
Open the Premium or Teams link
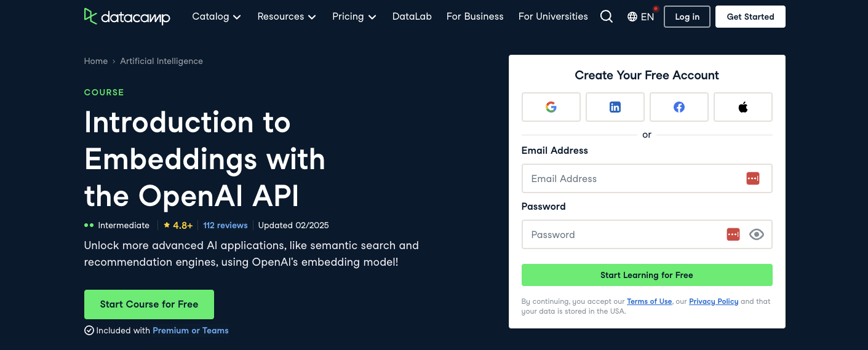(x=191, y=330)
